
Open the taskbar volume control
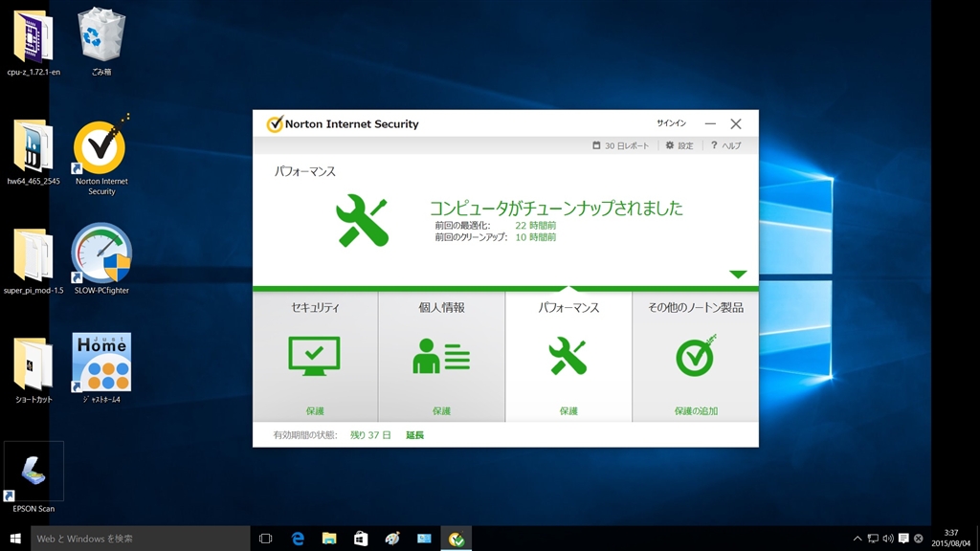pos(888,539)
